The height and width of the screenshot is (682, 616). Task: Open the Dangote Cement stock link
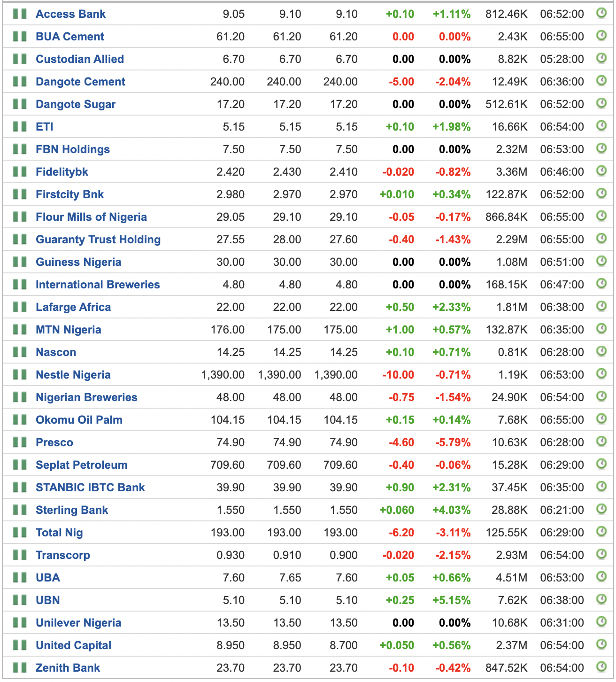click(80, 82)
